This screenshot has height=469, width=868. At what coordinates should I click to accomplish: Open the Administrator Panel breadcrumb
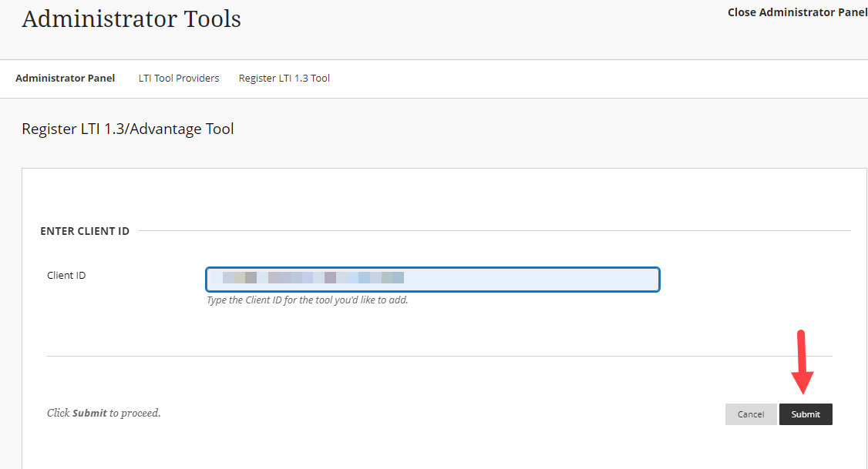click(x=66, y=78)
